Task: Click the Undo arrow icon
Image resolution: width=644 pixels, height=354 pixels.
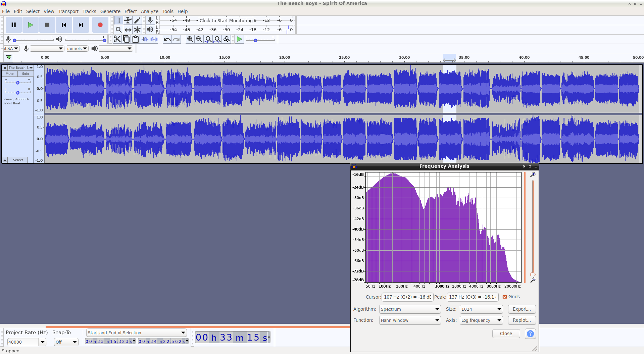Action: [x=167, y=39]
